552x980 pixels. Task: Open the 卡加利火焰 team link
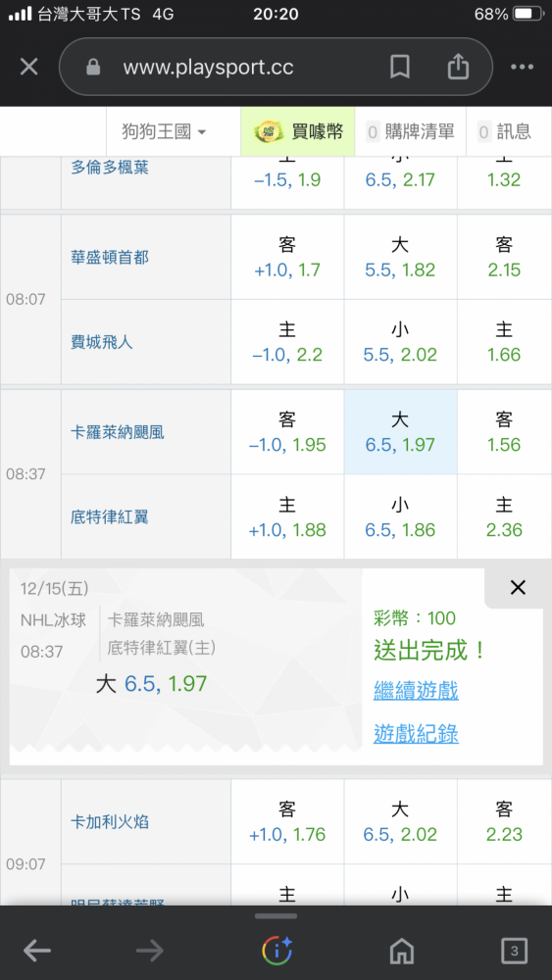pos(110,822)
